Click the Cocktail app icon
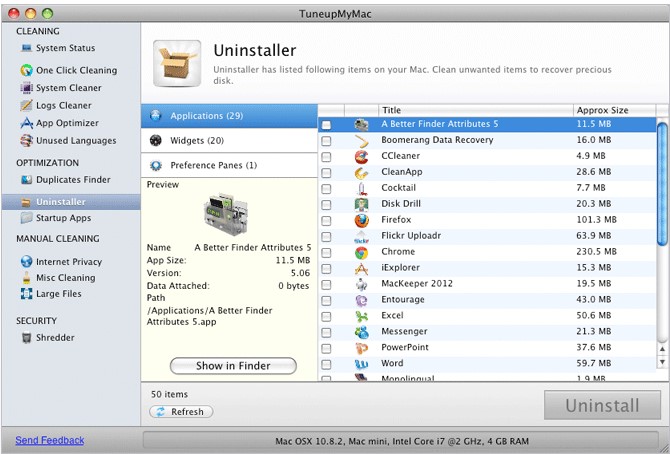The image size is (670, 454). 361,189
